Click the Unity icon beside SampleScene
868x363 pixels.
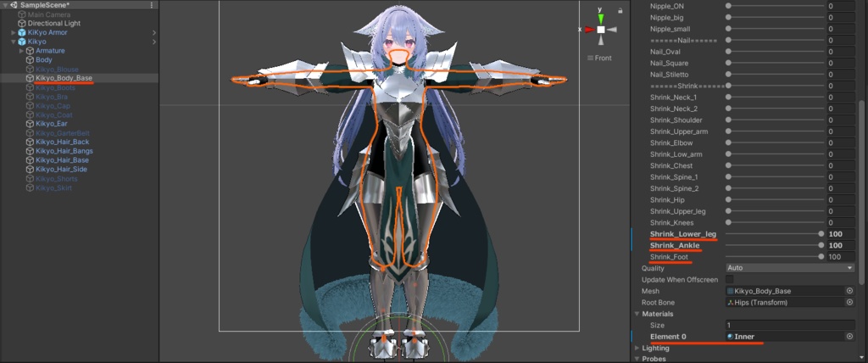point(14,5)
